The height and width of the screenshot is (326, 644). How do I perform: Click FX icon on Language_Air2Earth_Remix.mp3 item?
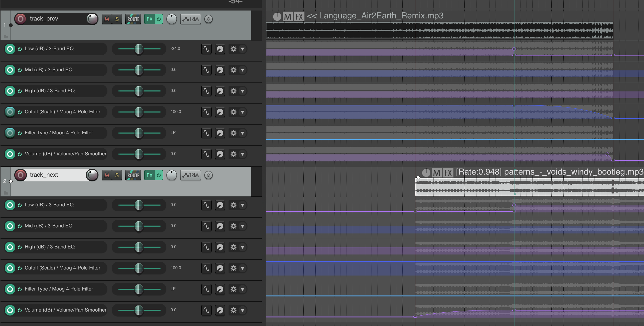pos(299,17)
